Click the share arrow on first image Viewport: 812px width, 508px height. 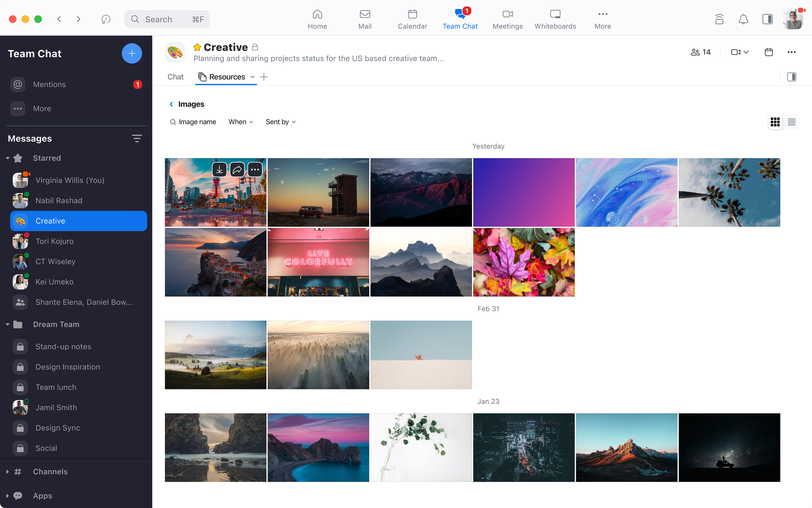pyautogui.click(x=237, y=170)
